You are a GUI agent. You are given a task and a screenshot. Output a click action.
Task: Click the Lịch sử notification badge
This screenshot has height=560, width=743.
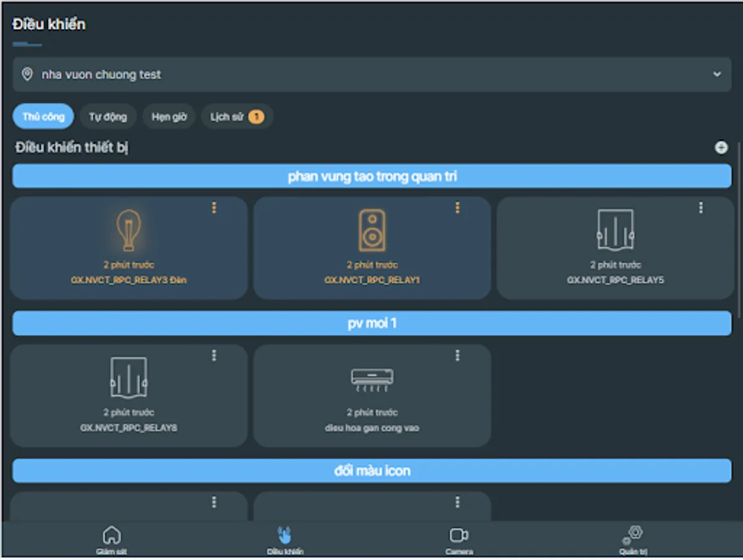(x=256, y=116)
